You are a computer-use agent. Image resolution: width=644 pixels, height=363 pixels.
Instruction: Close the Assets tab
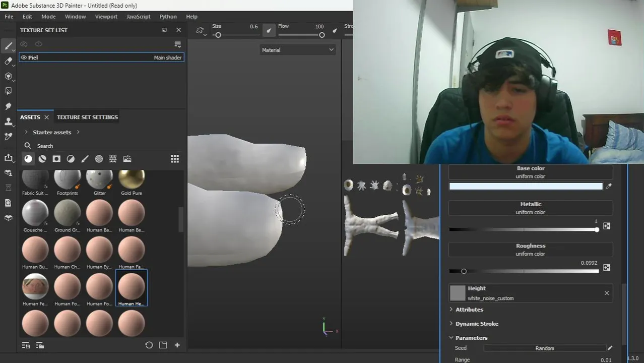(46, 117)
